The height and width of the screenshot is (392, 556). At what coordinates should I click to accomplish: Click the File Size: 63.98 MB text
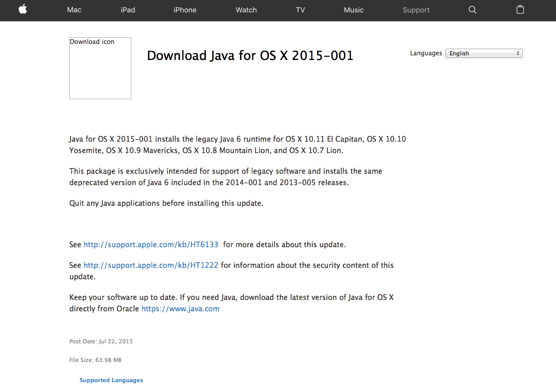[x=95, y=360]
